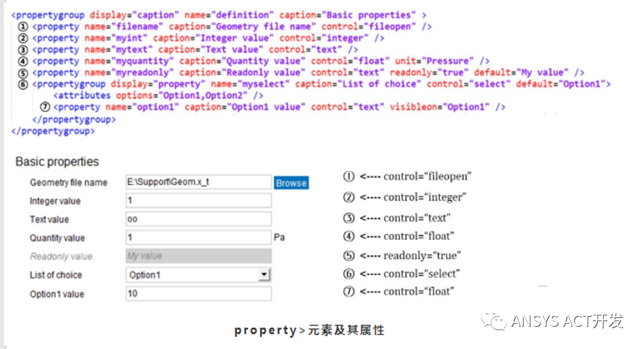Viewport: 644px width, 349px height.
Task: Click the Geometry file name label
Action: coord(68,182)
